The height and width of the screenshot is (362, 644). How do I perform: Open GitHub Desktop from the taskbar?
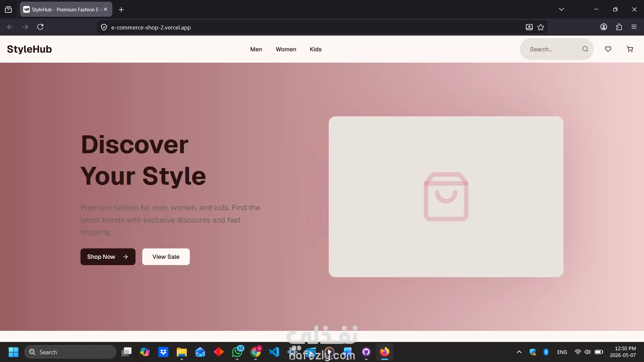coord(366,352)
